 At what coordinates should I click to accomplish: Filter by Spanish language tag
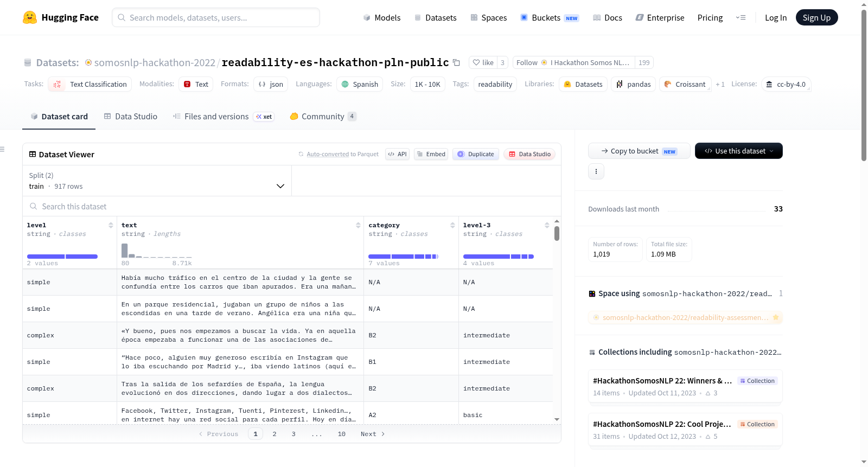tap(360, 84)
